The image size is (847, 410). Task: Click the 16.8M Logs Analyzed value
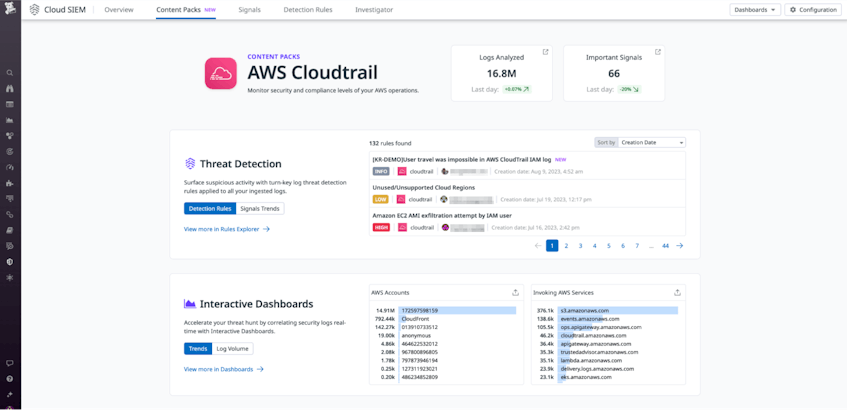[x=502, y=73]
